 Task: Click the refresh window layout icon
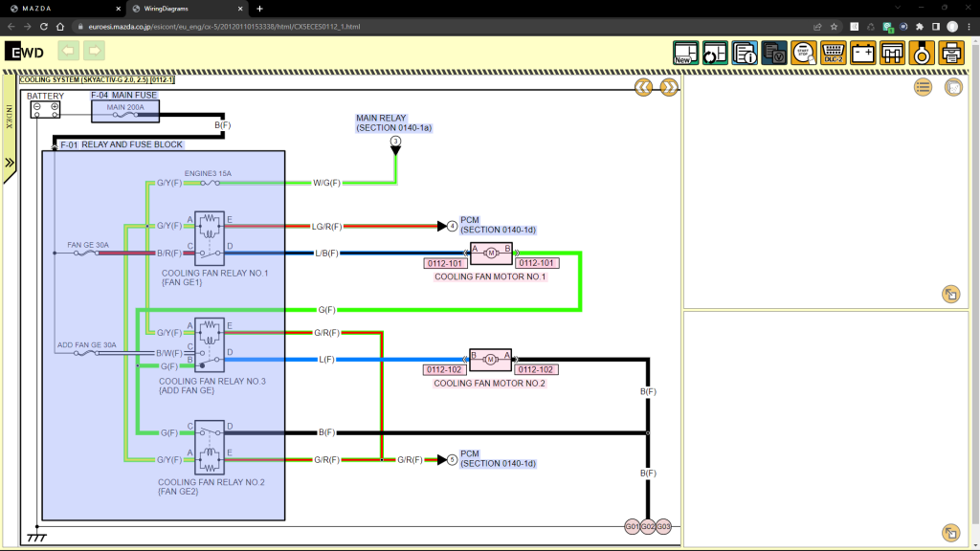pos(715,54)
